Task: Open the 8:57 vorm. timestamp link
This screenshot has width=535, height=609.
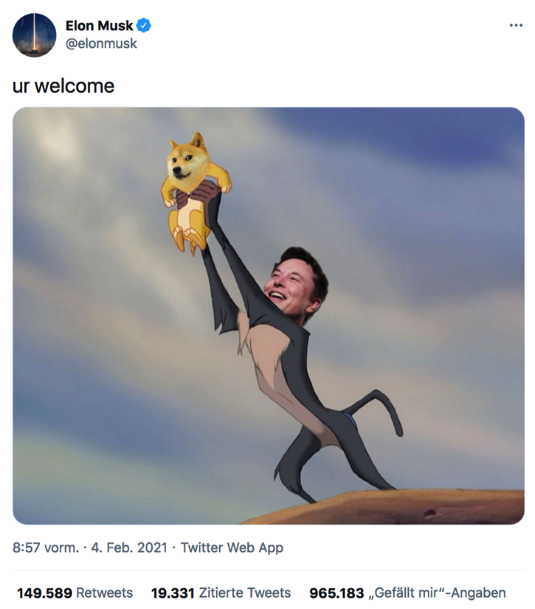Action: [45, 547]
